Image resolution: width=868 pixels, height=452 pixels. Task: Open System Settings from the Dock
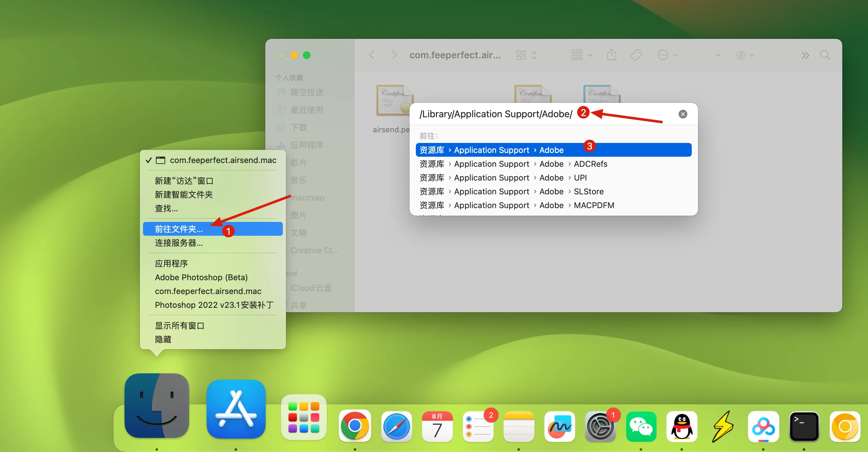(600, 426)
